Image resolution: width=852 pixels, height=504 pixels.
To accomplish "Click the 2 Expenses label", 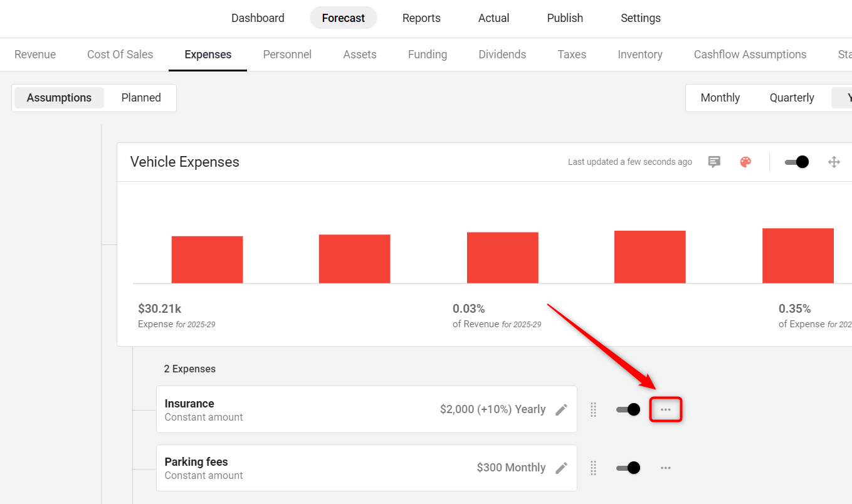I will pos(190,369).
